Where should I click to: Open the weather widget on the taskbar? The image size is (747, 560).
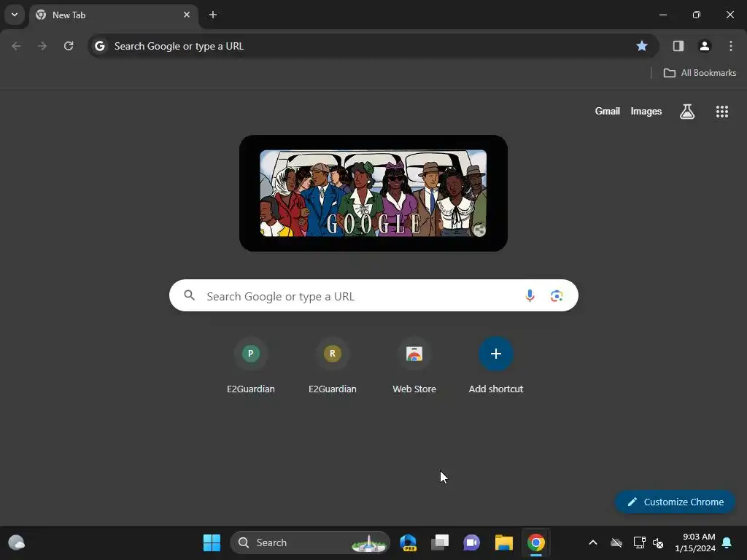[x=17, y=542]
